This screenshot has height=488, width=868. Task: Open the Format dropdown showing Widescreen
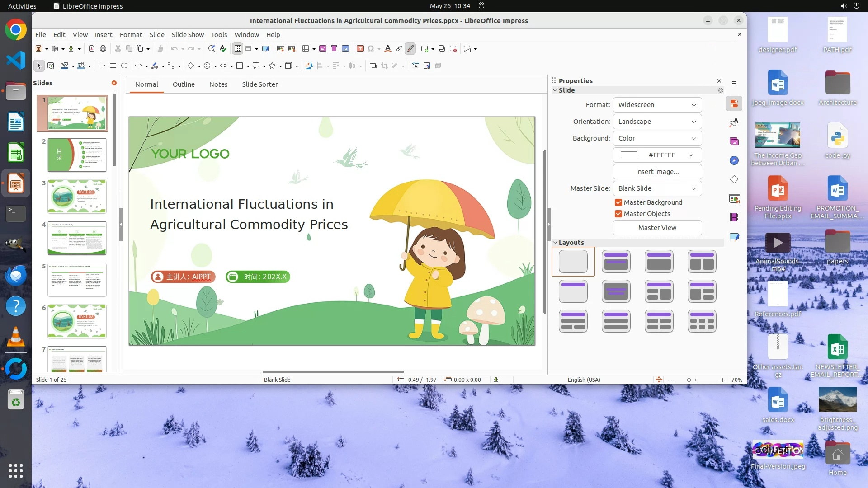tap(657, 105)
